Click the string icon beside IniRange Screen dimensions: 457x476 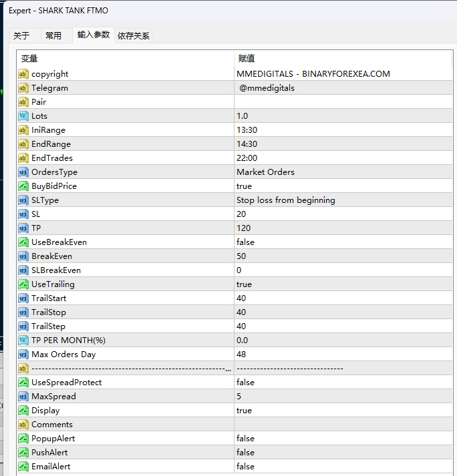(x=23, y=130)
